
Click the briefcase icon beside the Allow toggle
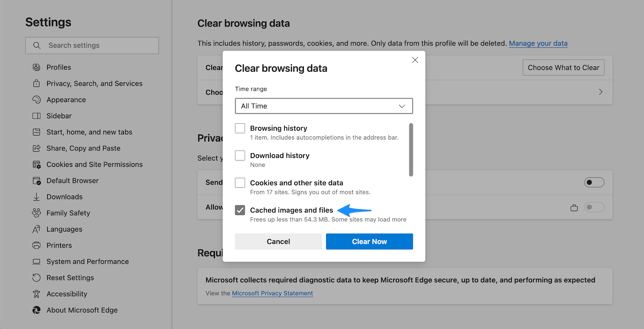click(x=574, y=208)
